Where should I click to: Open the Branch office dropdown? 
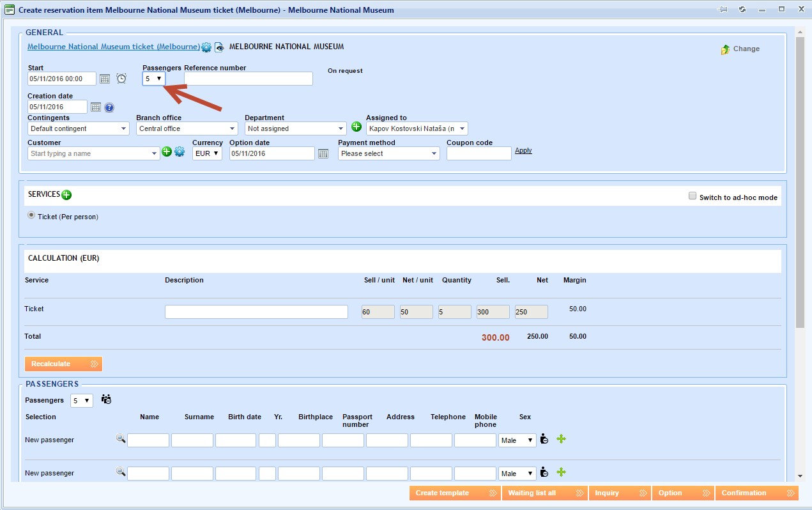click(187, 128)
